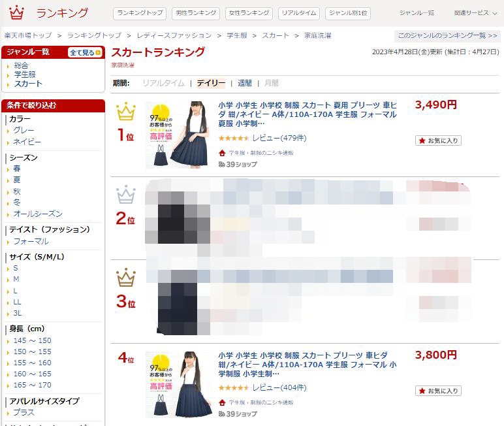
Task: Open the リアルタイム ranking tab at top
Action: [x=299, y=13]
